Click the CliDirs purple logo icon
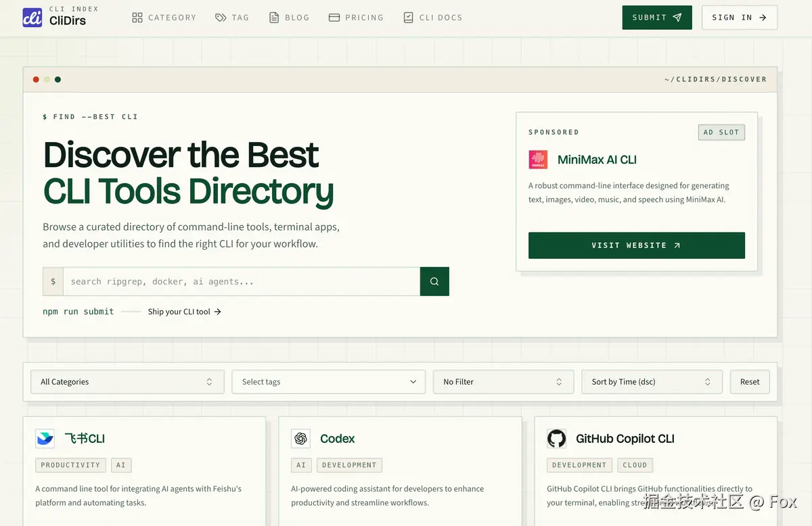This screenshot has height=526, width=812. click(32, 18)
